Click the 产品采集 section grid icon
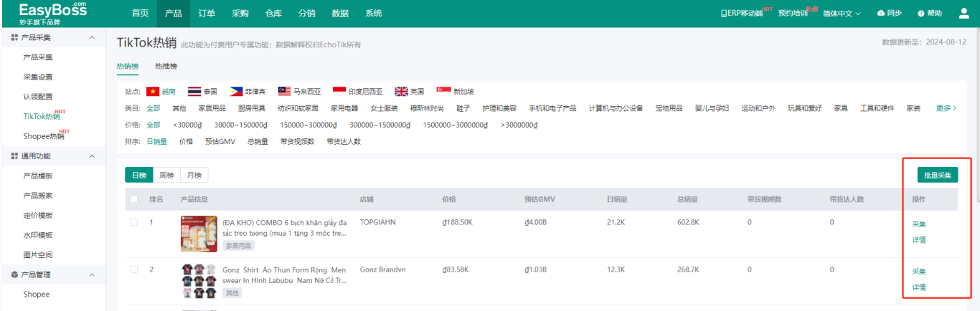980x311 pixels. pos(14,37)
